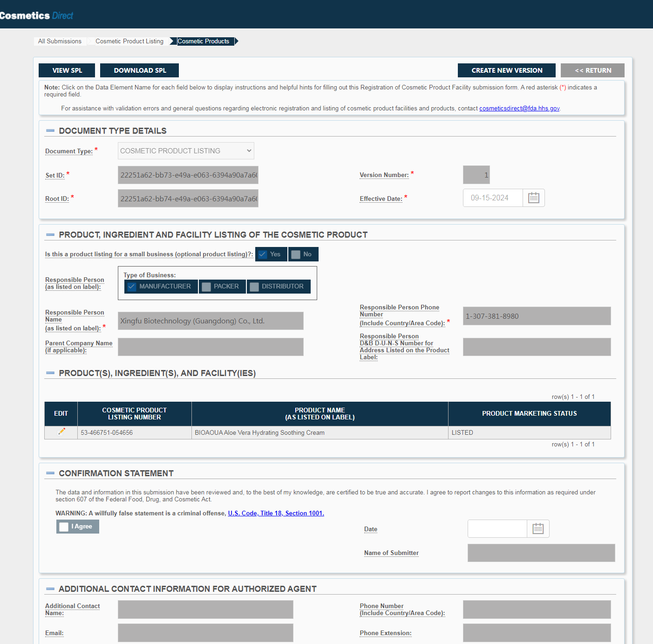
Task: Open the Document Type dropdown
Action: pyautogui.click(x=186, y=151)
